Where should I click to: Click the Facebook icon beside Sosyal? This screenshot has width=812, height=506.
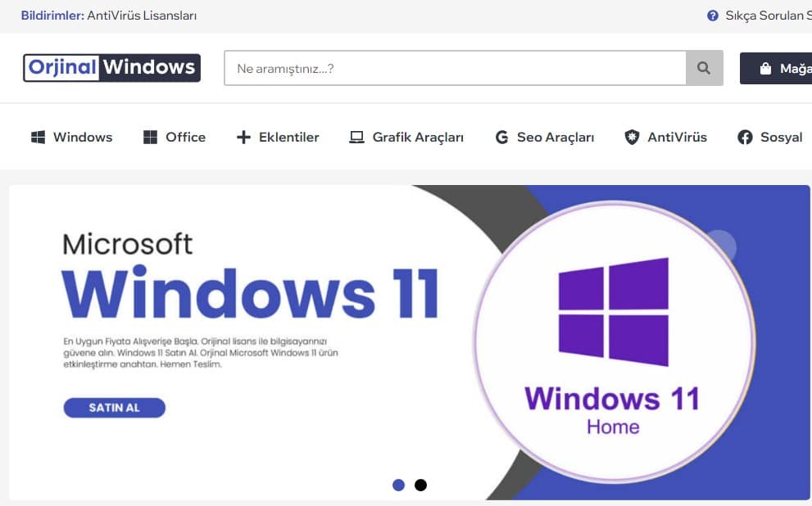[x=745, y=137]
